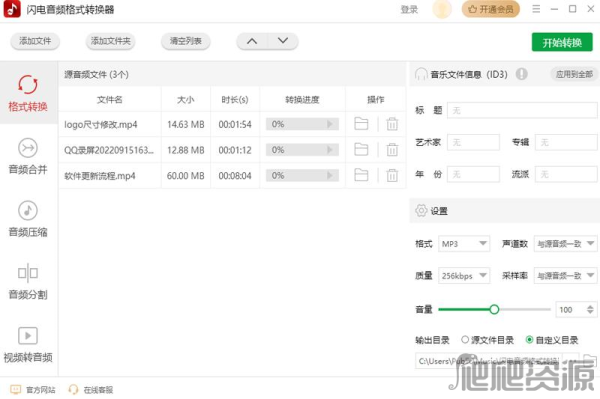This screenshot has height=399, width=600.
Task: Open output folder for logo尺寸修改.mp4
Action: point(361,124)
